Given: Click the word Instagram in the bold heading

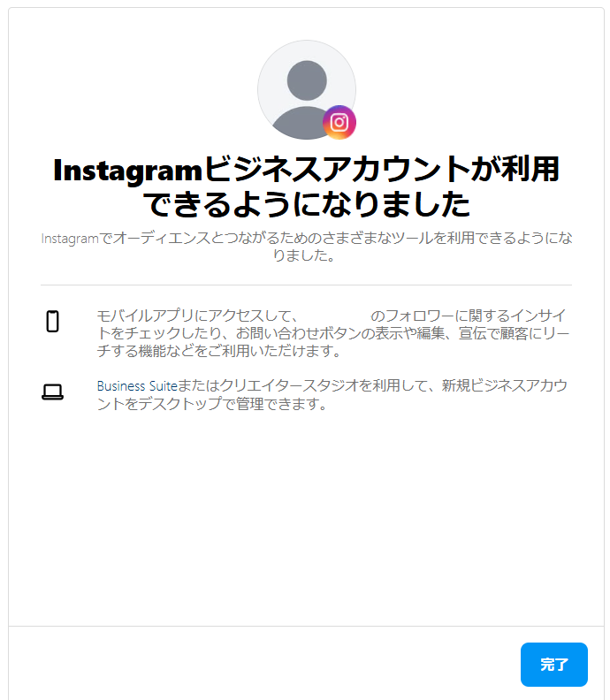Looking at the screenshot, I should click(x=127, y=171).
